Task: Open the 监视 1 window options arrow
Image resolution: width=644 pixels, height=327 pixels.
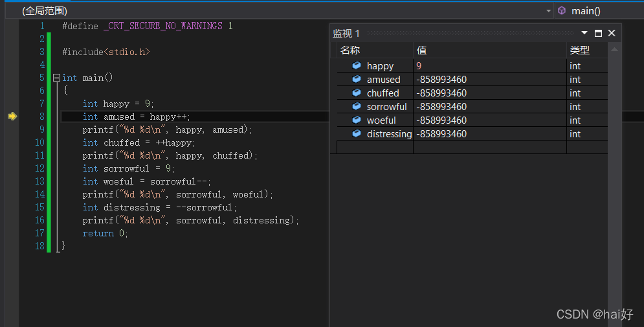Action: tap(584, 32)
